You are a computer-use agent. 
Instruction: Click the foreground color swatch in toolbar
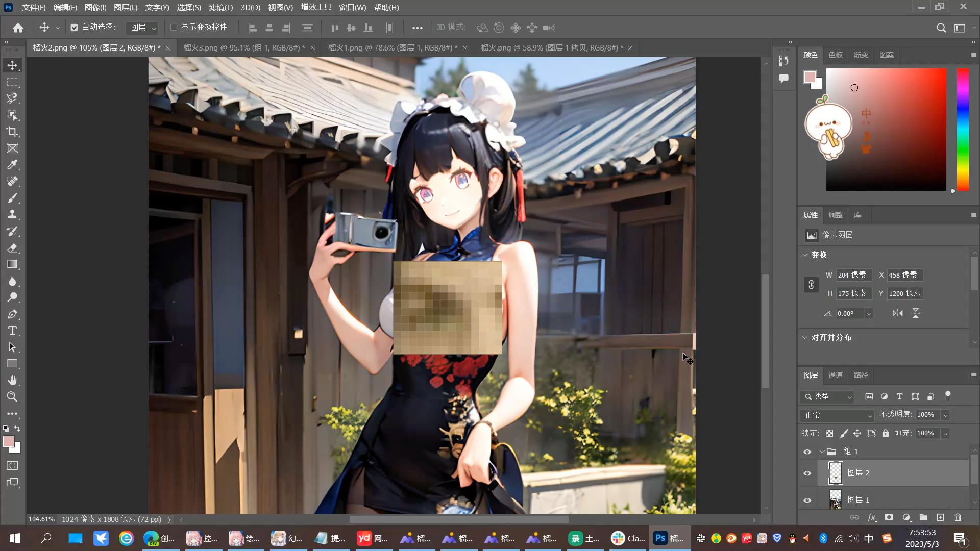point(9,442)
